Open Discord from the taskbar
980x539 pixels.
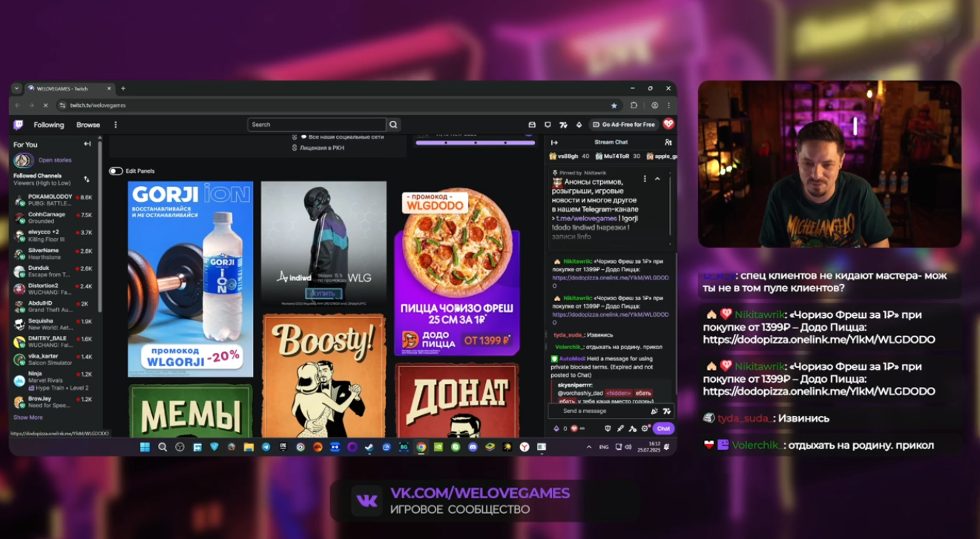pos(473,447)
